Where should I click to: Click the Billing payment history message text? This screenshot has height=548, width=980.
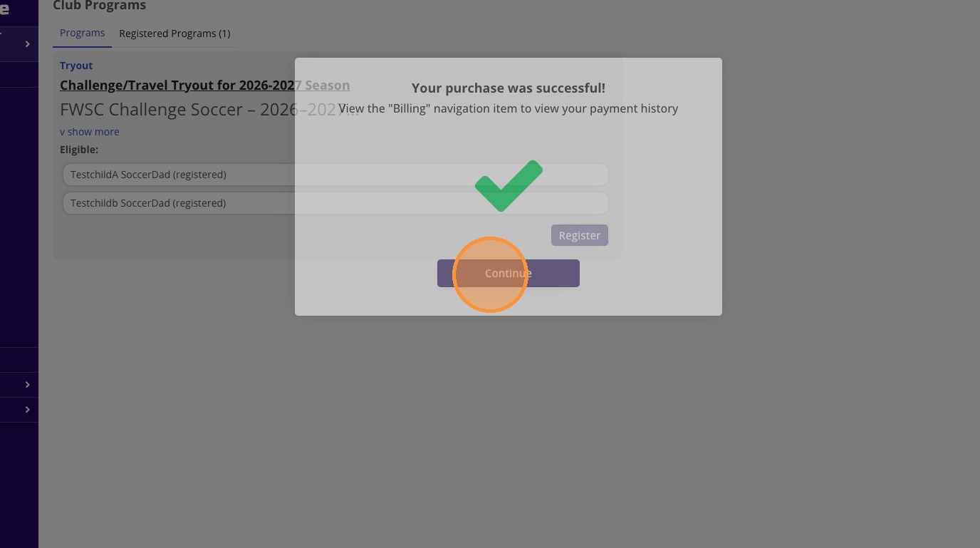[x=508, y=109]
